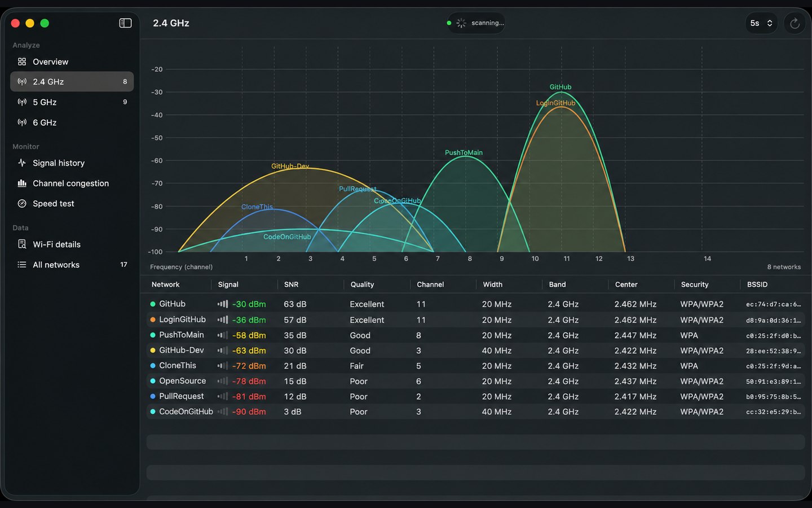This screenshot has width=812, height=508.
Task: Click the -90 dBm signal value
Action: click(x=249, y=412)
